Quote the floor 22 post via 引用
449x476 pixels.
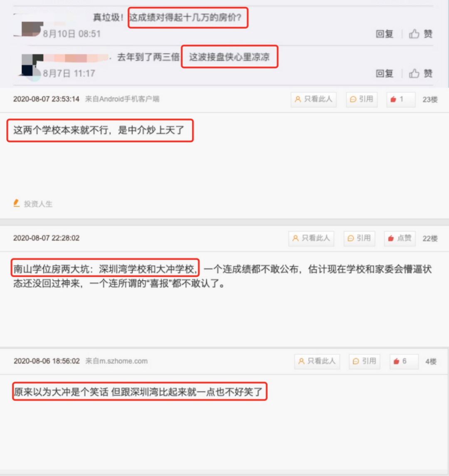tap(359, 238)
